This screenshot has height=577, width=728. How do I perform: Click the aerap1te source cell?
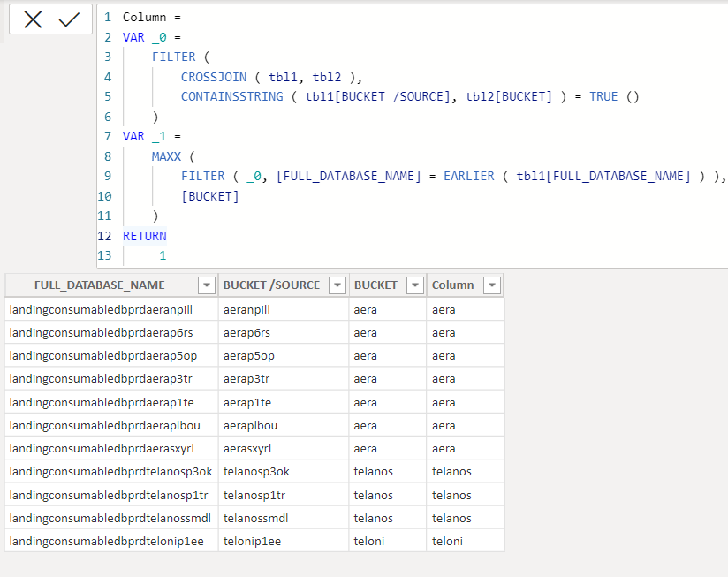pyautogui.click(x=284, y=402)
